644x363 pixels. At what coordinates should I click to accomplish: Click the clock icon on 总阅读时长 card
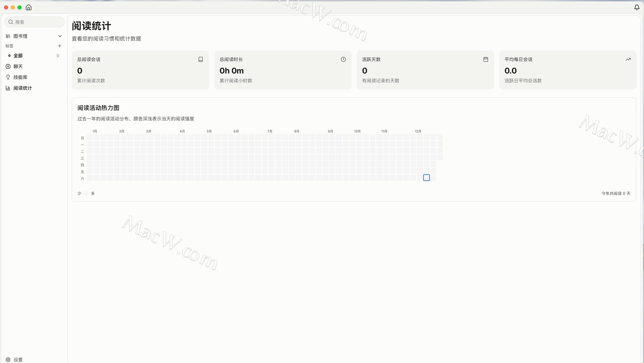point(343,59)
